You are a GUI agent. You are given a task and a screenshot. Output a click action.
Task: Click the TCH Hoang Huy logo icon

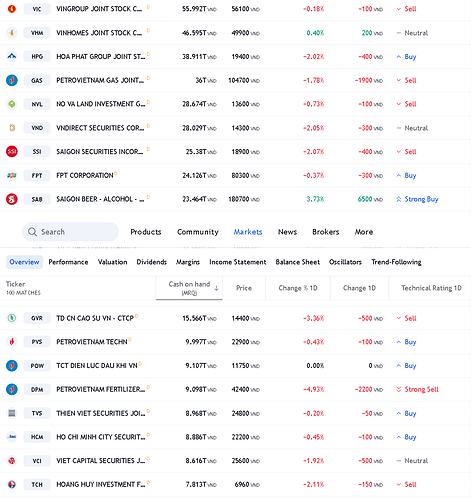click(12, 484)
